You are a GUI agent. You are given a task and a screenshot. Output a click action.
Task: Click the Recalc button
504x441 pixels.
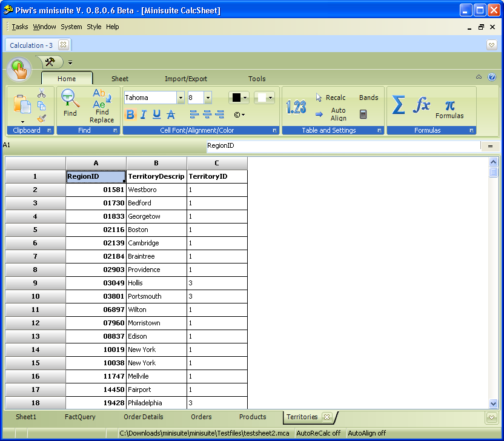[331, 98]
